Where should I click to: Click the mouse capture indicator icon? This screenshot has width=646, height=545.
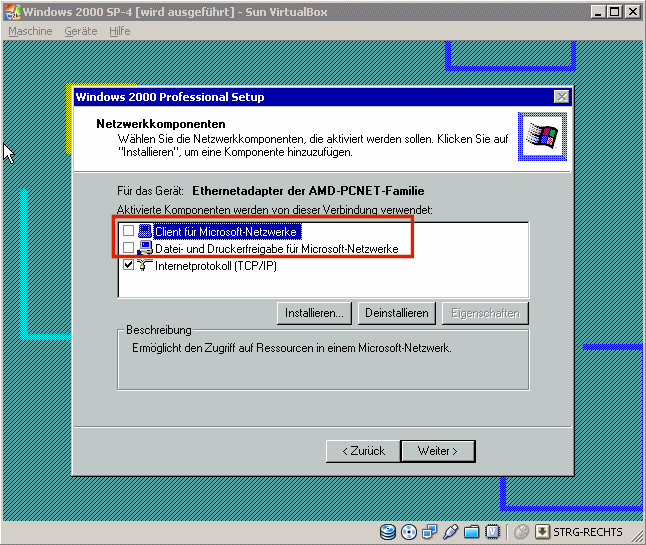[520, 532]
